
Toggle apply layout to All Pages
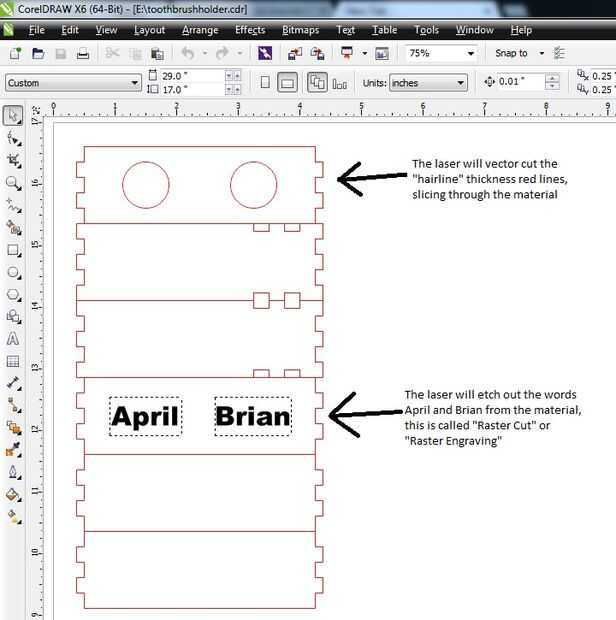(x=317, y=83)
